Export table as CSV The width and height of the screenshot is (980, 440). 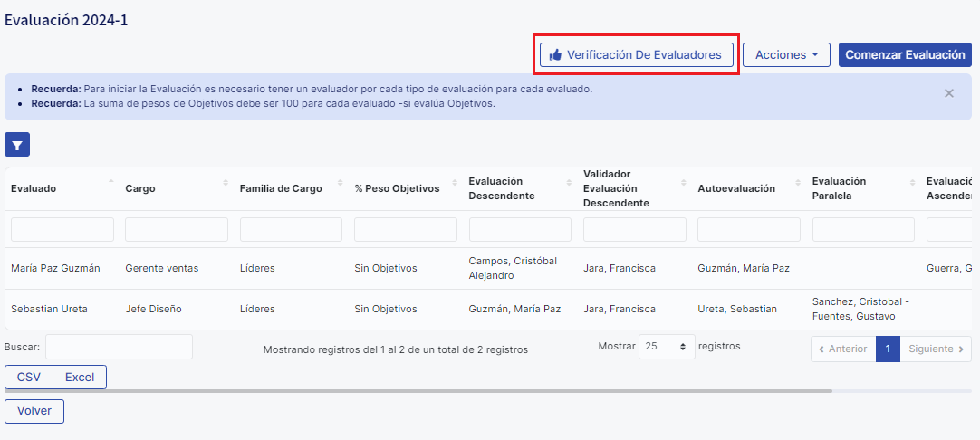[29, 377]
